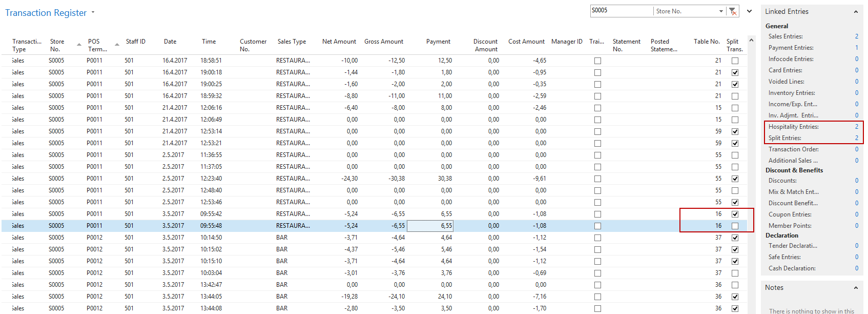Uncheck Split Trans. for the 19:00:18 transaction
Image resolution: width=868 pixels, height=314 pixels.
click(x=735, y=73)
